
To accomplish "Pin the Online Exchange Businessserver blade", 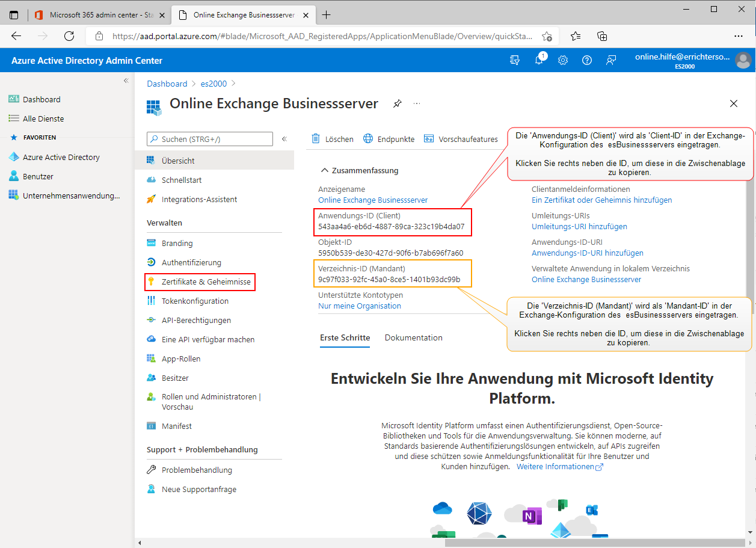I will [x=397, y=103].
